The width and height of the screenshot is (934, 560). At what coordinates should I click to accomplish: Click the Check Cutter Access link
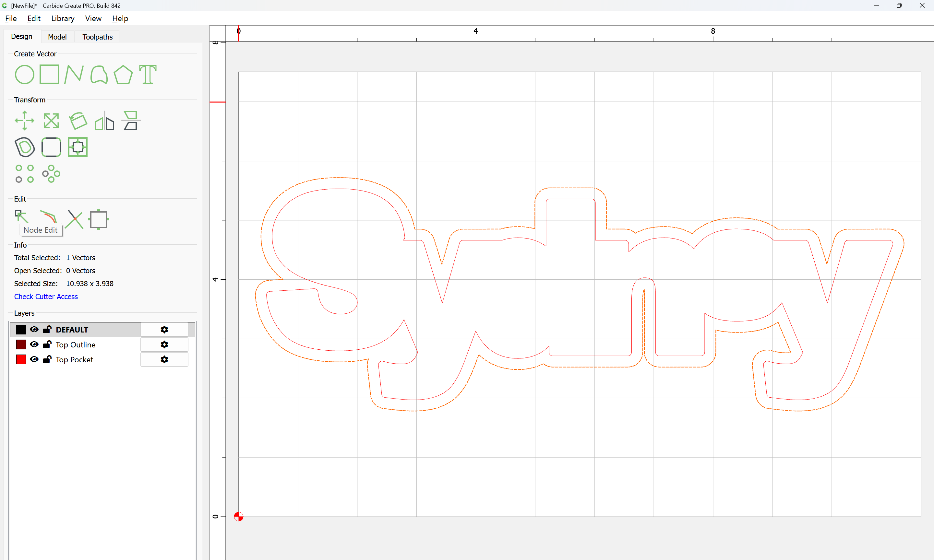(46, 297)
